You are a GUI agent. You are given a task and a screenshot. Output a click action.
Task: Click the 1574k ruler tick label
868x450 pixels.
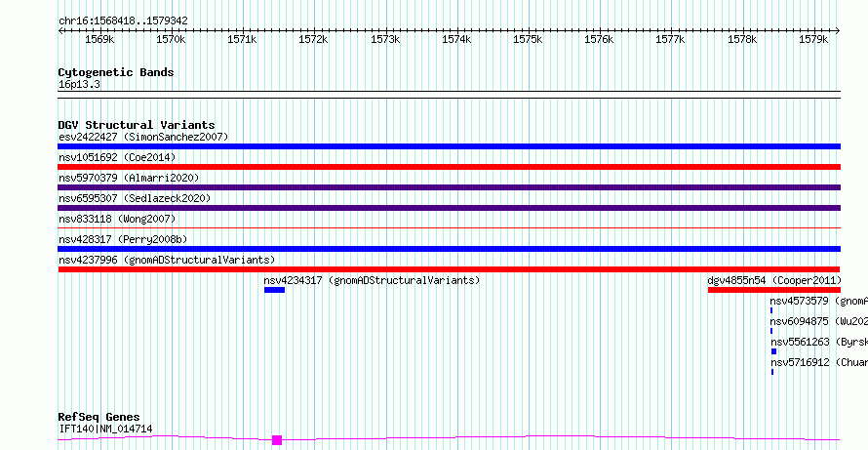(x=456, y=39)
